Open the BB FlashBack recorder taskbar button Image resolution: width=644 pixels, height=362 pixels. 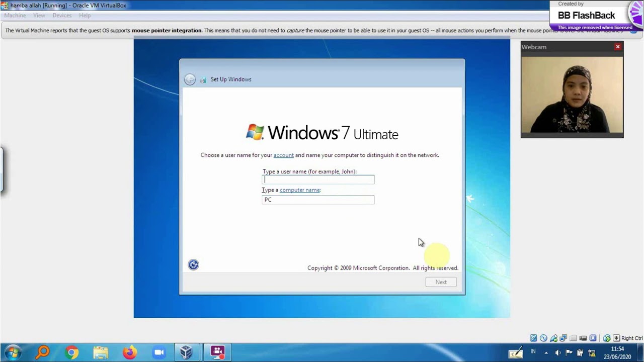tap(217, 352)
